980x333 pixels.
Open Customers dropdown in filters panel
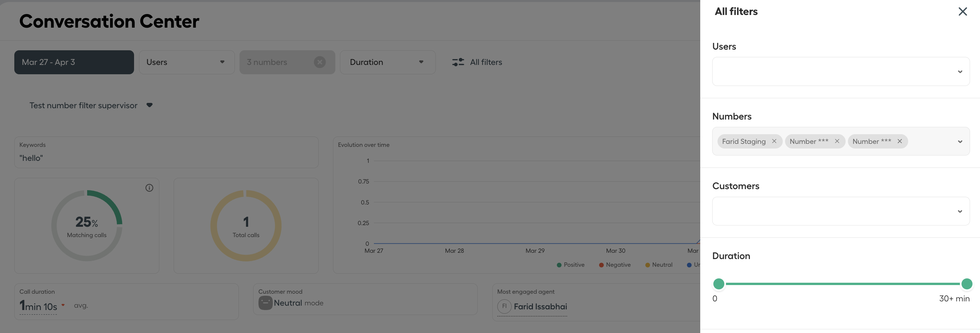click(841, 211)
